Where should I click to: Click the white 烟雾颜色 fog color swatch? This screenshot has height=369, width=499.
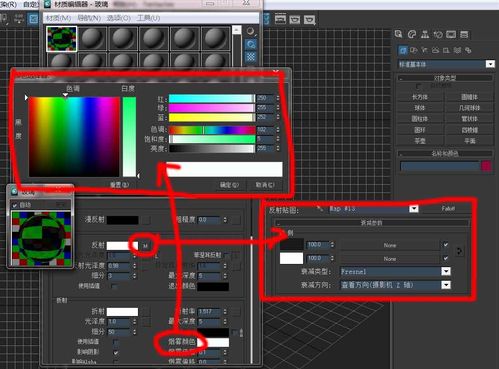[214, 342]
